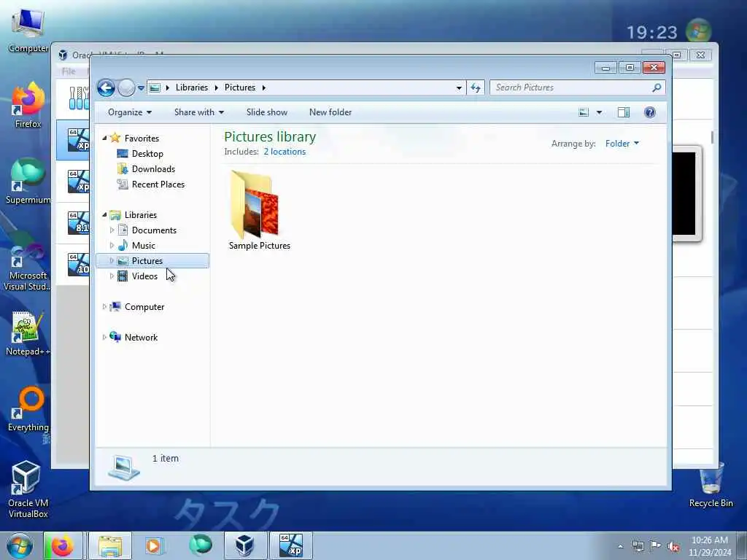
Task: Click the muted volume tray icon
Action: [673, 546]
